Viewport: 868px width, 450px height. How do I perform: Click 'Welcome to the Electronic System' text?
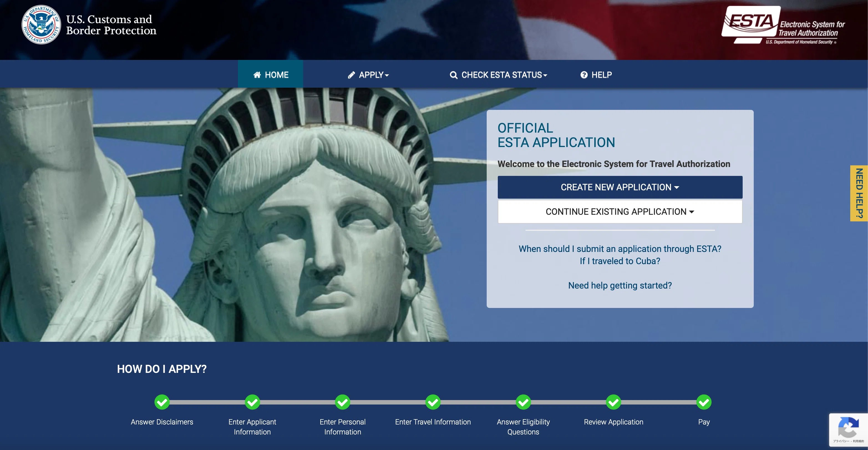614,164
